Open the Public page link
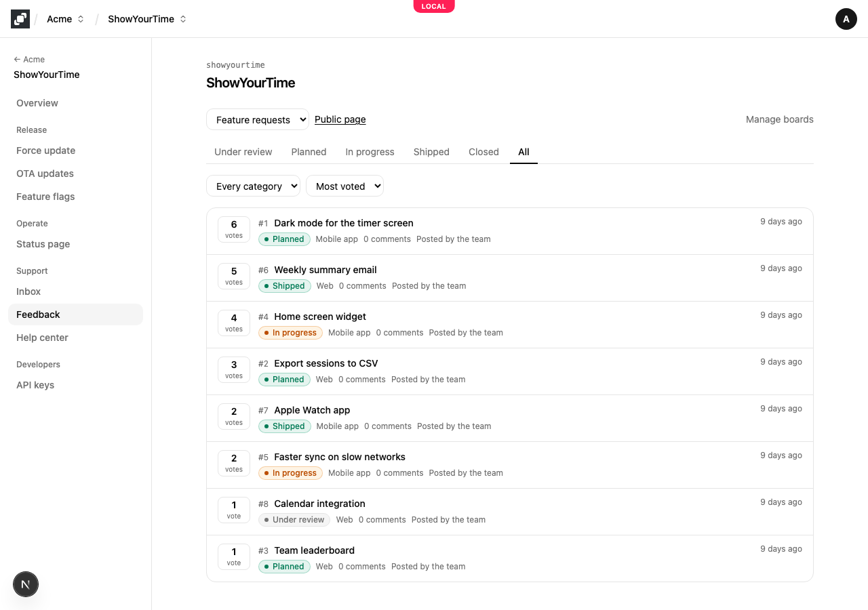The height and width of the screenshot is (610, 868). [x=340, y=119]
